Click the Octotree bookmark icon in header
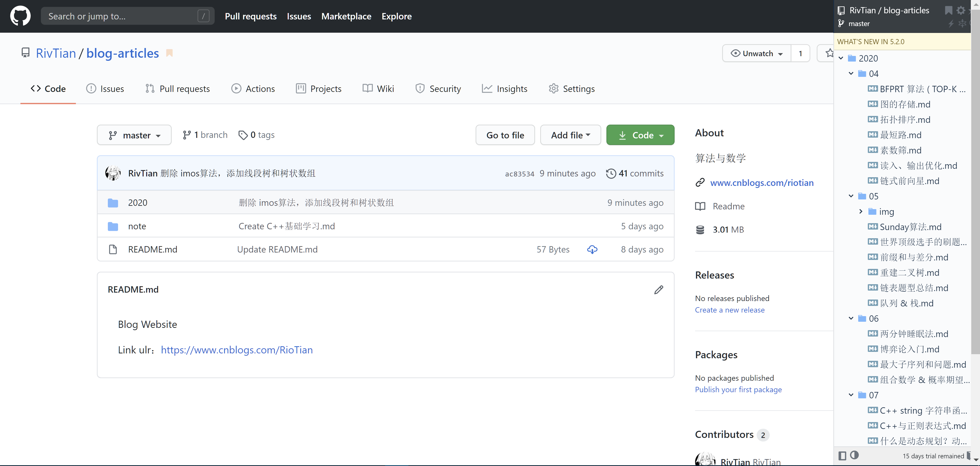 pos(948,10)
